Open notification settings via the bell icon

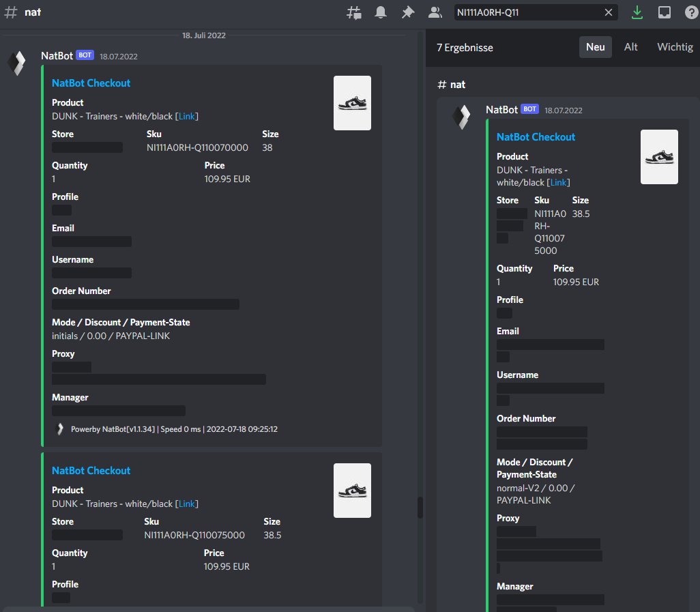click(x=381, y=12)
